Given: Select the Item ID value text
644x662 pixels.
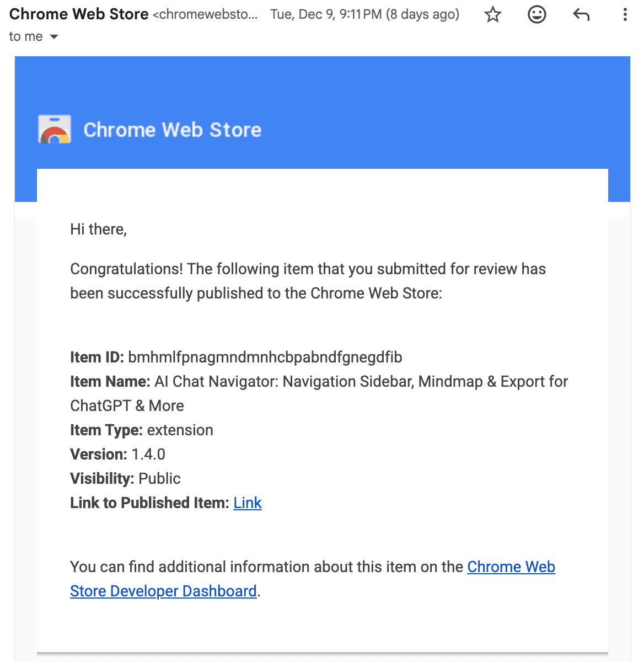Looking at the screenshot, I should point(265,357).
